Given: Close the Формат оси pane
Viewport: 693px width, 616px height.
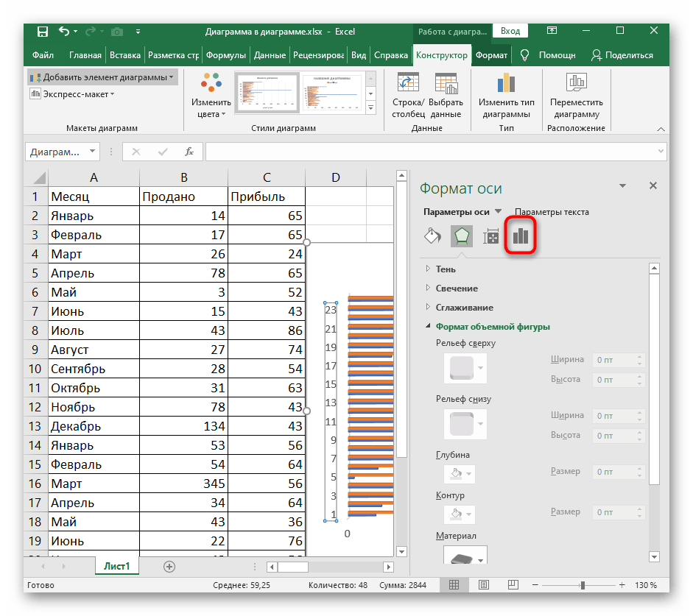Looking at the screenshot, I should tap(653, 185).
